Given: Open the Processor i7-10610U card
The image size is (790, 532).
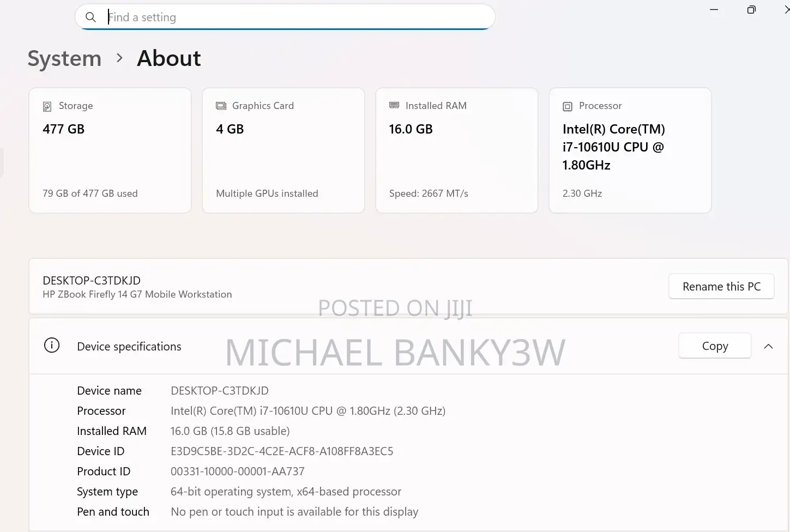Looking at the screenshot, I should coord(630,150).
